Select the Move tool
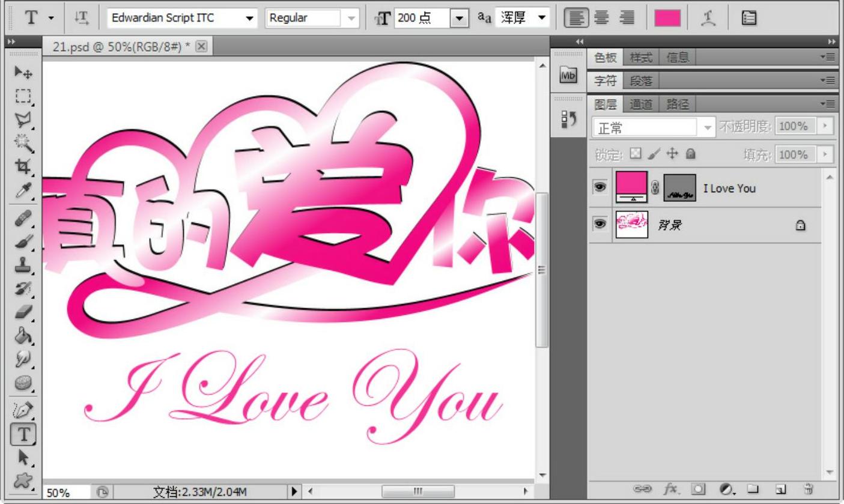The height and width of the screenshot is (504, 844). click(23, 73)
